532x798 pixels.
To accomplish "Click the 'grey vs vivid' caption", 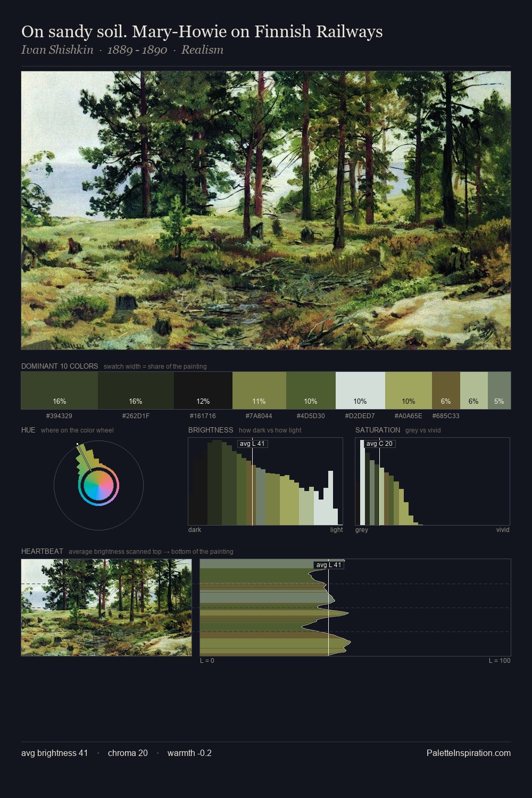I will [423, 430].
